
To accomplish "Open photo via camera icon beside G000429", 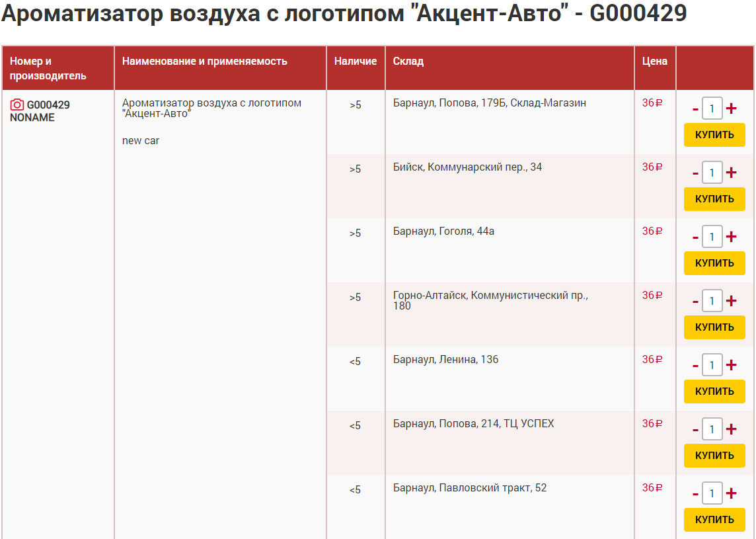I will coord(17,104).
